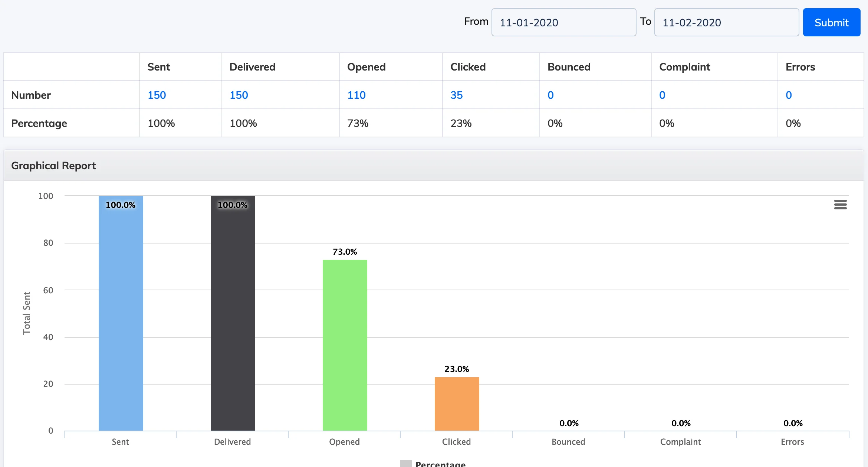Viewport: 868px width, 467px height.
Task: Open the Opened number link 110
Action: tap(356, 95)
